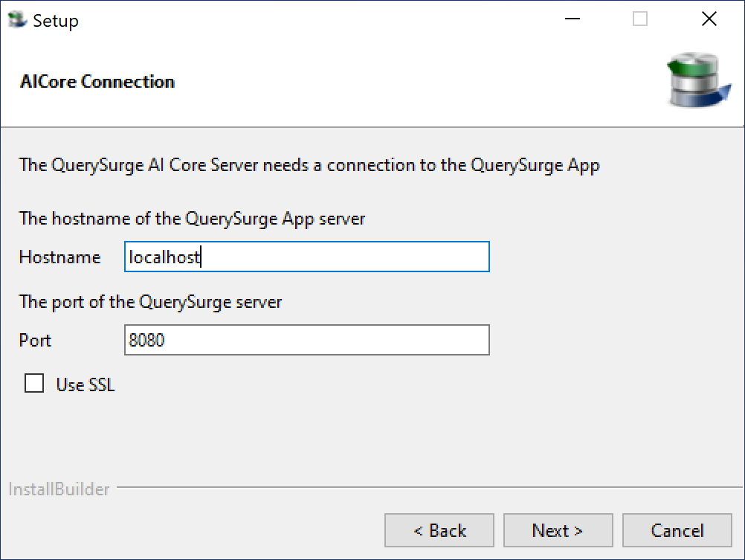Click the 'Hostname' label
This screenshot has height=560, width=745.
(60, 257)
